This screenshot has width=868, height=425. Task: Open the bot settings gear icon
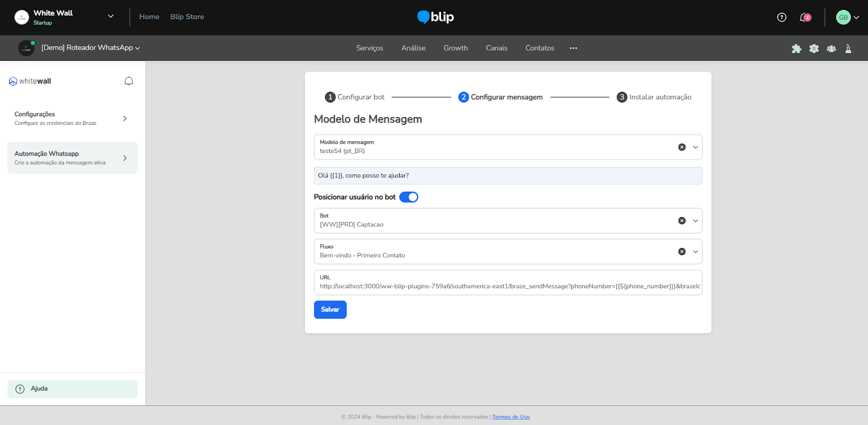coord(814,48)
